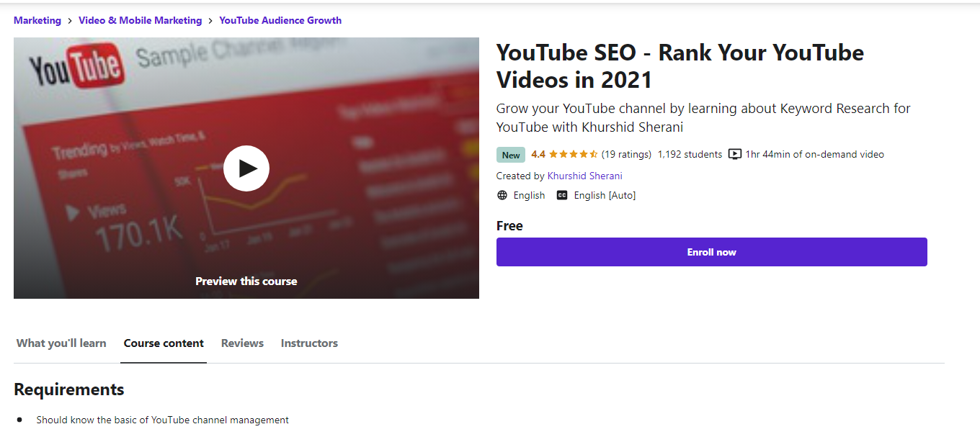The width and height of the screenshot is (980, 442).
Task: Open Khurshid Sherani instructor link
Action: [584, 176]
